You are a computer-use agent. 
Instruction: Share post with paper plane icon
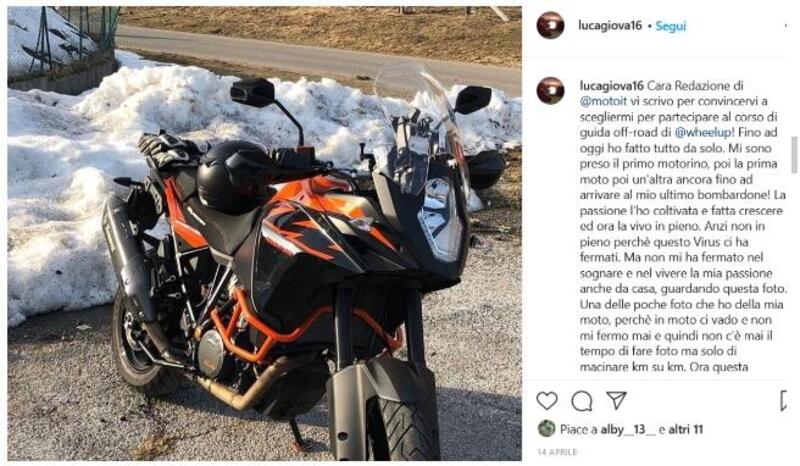point(616,400)
